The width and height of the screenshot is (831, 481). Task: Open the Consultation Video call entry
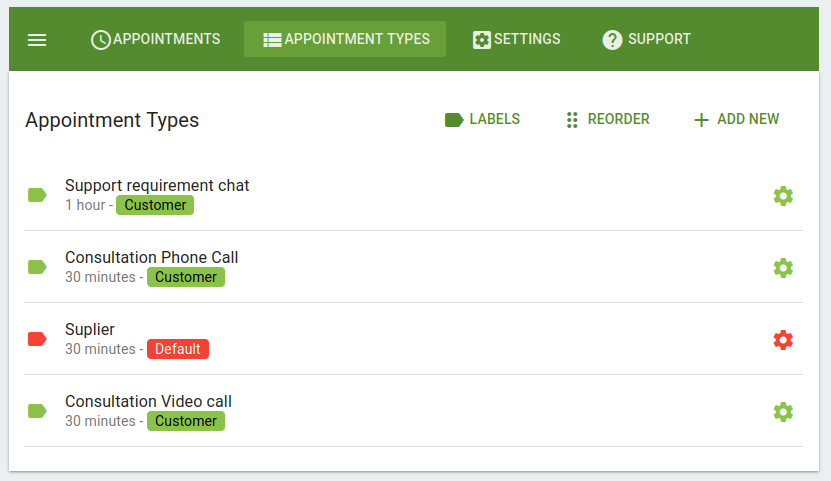point(413,411)
